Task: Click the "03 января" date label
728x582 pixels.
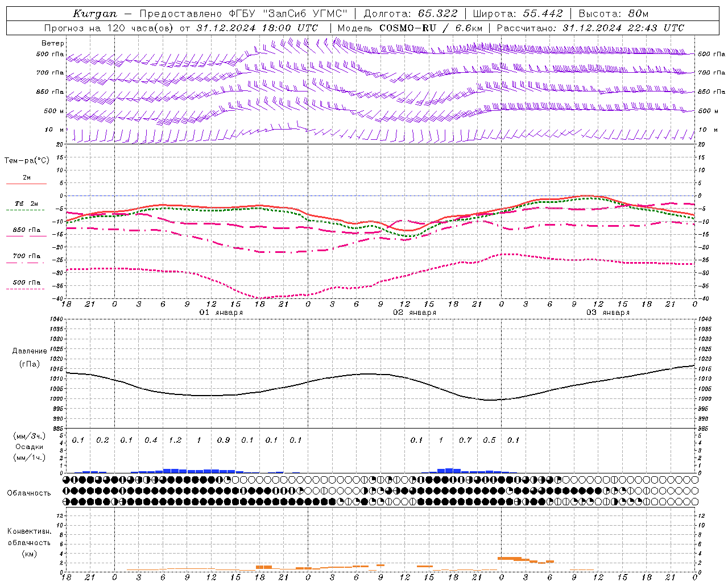Action: (x=608, y=313)
